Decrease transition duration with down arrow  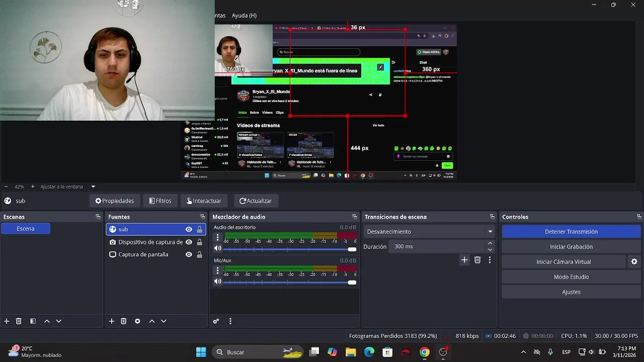coord(490,249)
